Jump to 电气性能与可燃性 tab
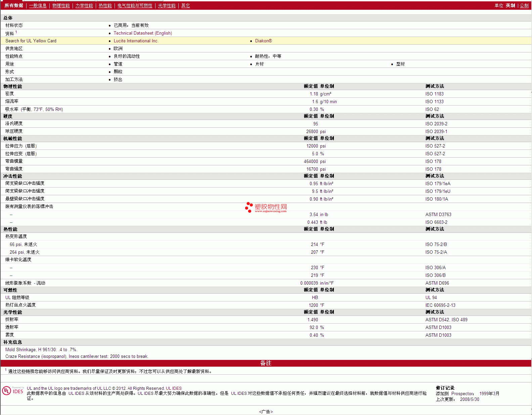The width and height of the screenshot is (532, 415). coord(135,6)
